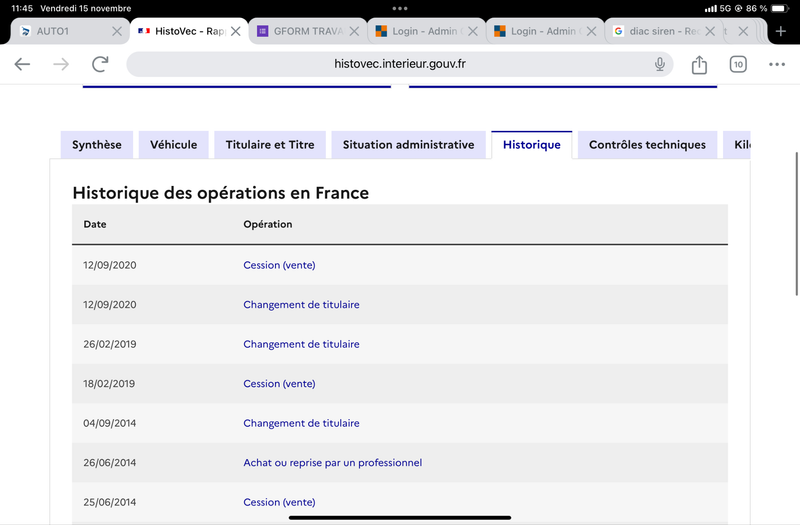Click Changement de titulaire dated 12/09/2020
Viewport: 800px width, 525px height.
tap(301, 305)
